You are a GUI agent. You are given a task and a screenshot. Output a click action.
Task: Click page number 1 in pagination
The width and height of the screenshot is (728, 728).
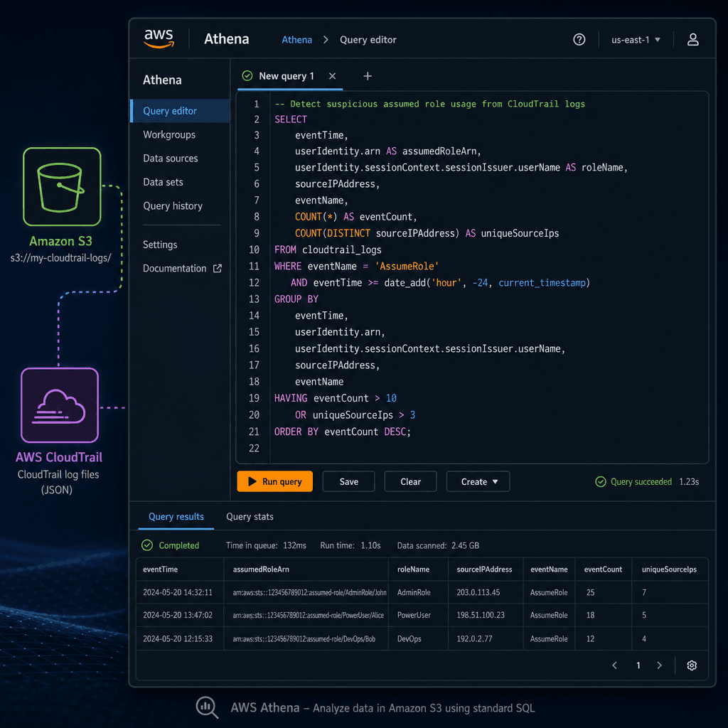[638, 665]
